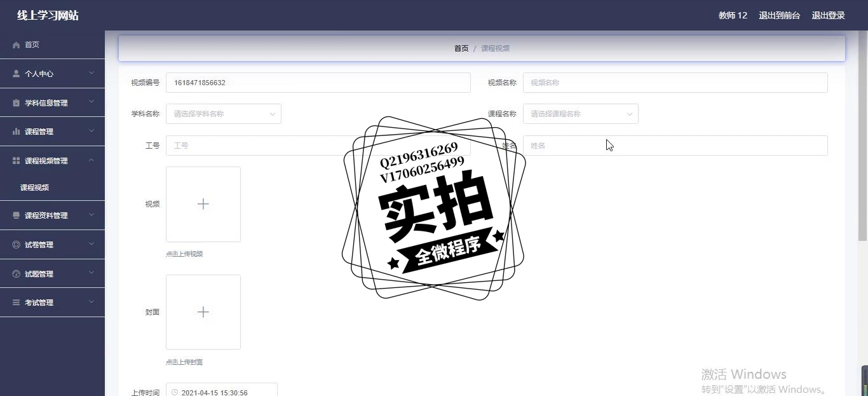Collapse the 课程视频管理 chevron

coord(92,160)
